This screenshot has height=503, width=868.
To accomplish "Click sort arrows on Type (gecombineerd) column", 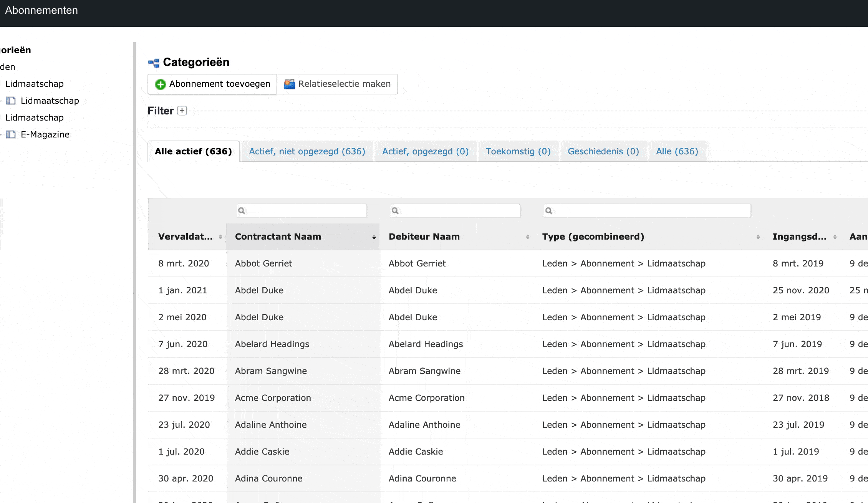I will (758, 237).
